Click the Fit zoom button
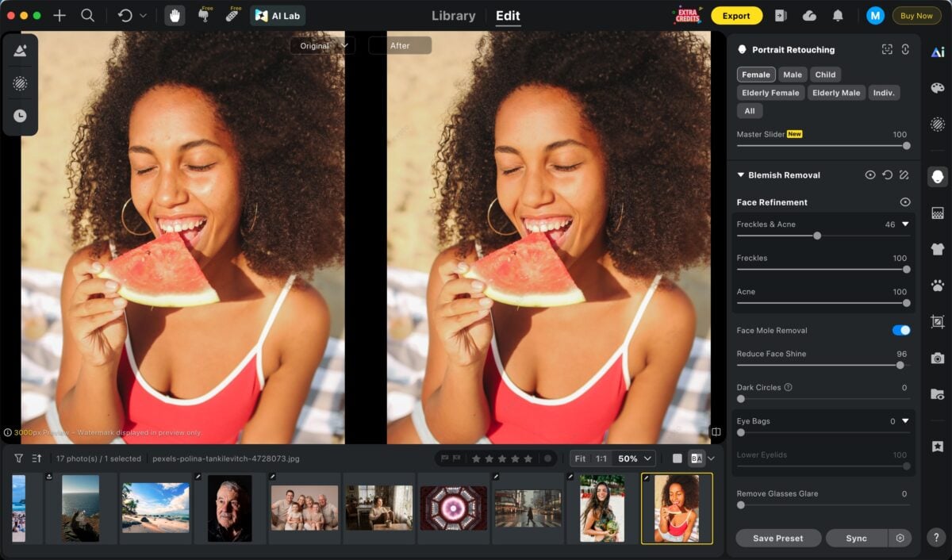952x560 pixels. 581,458
